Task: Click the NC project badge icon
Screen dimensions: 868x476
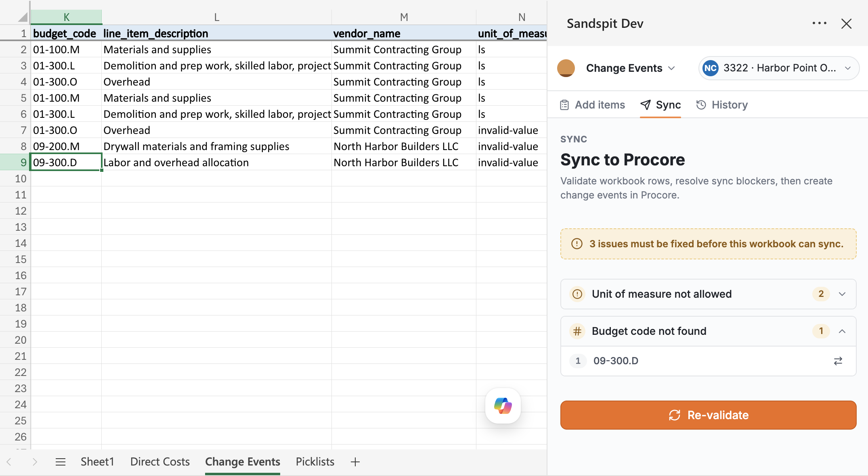Action: [x=711, y=68]
